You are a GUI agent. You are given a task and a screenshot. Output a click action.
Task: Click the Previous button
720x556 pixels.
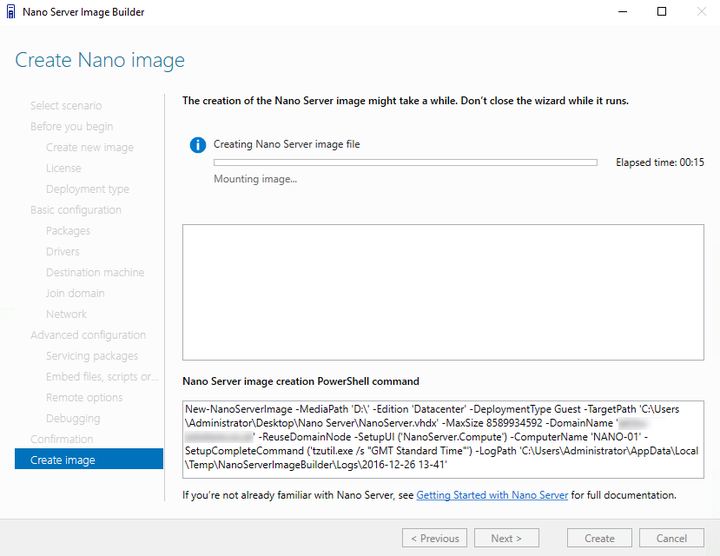point(434,538)
